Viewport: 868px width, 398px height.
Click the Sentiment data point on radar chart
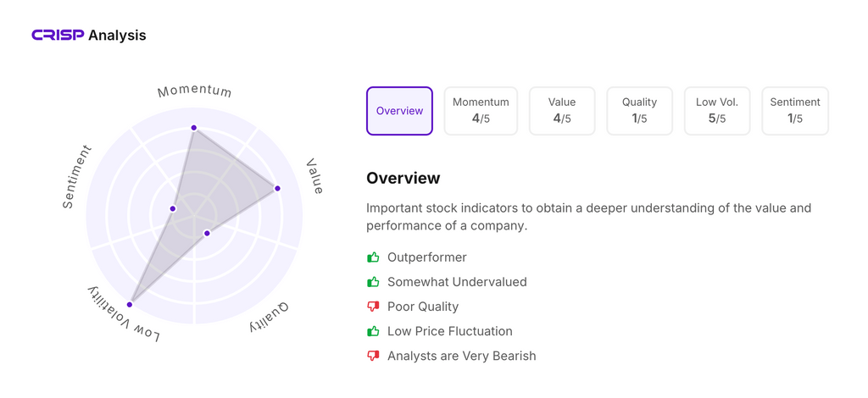(173, 208)
